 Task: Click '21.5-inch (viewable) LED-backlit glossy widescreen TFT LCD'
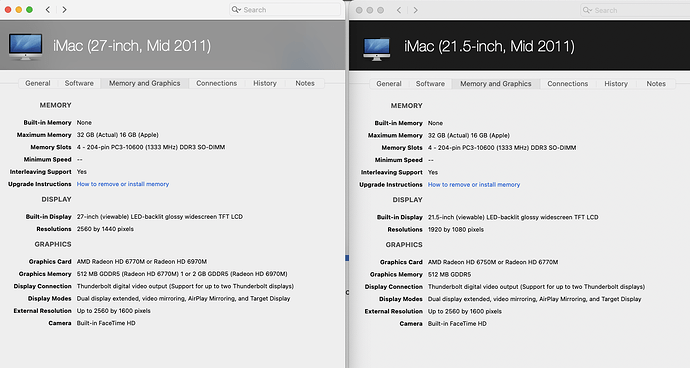513,217
